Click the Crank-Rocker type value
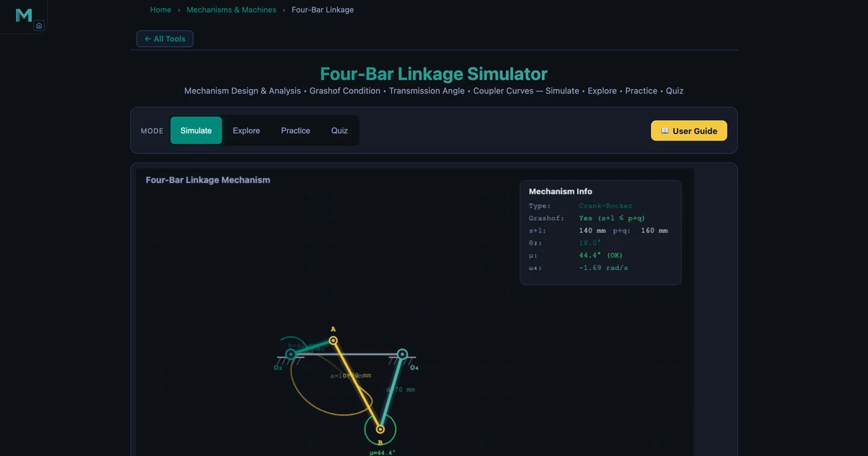The width and height of the screenshot is (868, 456). coord(605,206)
